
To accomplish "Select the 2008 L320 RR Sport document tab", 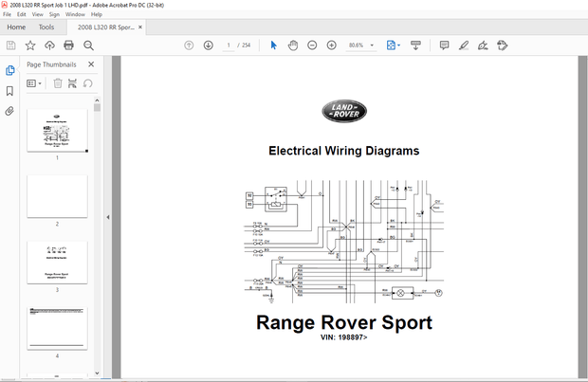I will pos(106,27).
